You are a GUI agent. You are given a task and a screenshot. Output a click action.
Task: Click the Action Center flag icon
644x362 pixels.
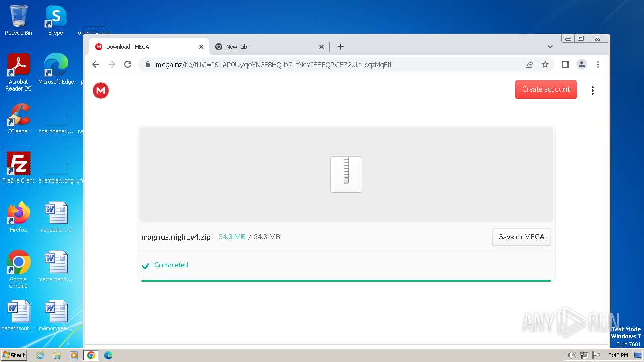[x=596, y=355]
